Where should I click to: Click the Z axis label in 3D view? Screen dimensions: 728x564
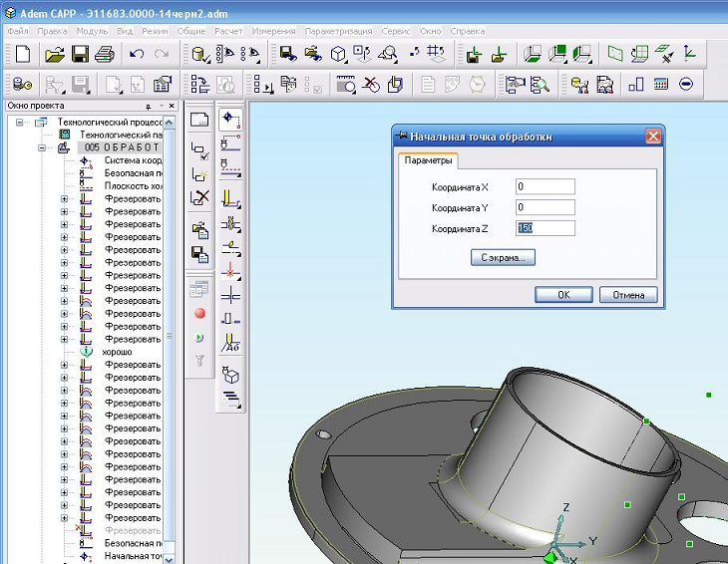[x=566, y=507]
